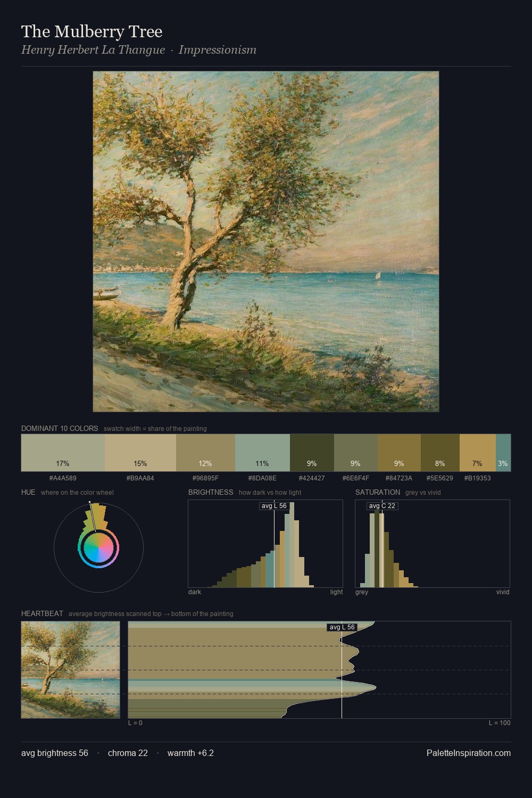Click the hex code #A4A589 label
The height and width of the screenshot is (798, 532).
point(63,478)
